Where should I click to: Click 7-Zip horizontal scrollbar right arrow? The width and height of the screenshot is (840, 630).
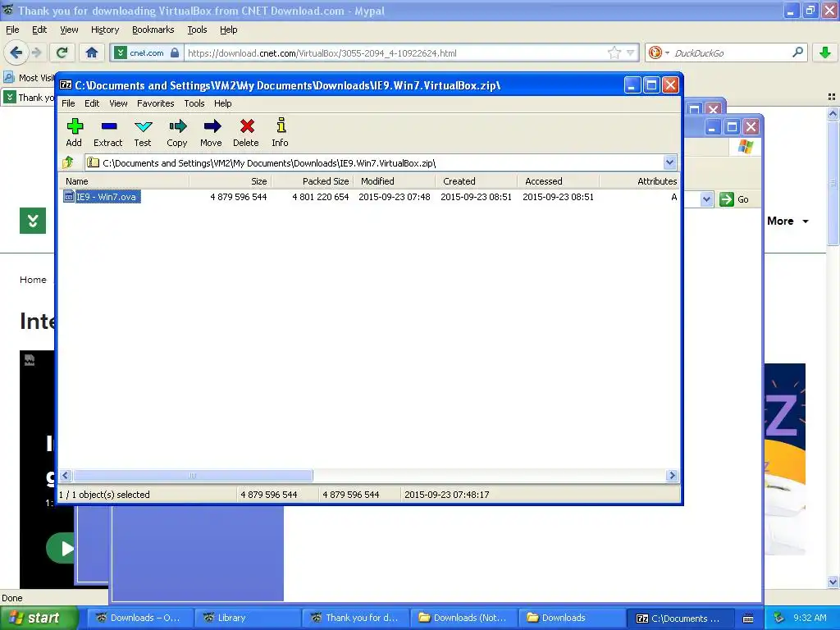673,476
